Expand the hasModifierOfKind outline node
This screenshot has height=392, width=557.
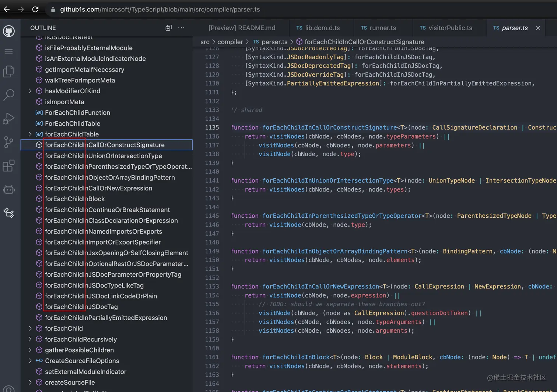(x=30, y=91)
